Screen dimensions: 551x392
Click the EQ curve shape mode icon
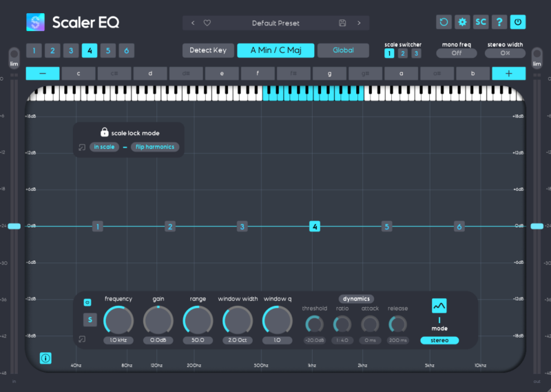(x=439, y=305)
